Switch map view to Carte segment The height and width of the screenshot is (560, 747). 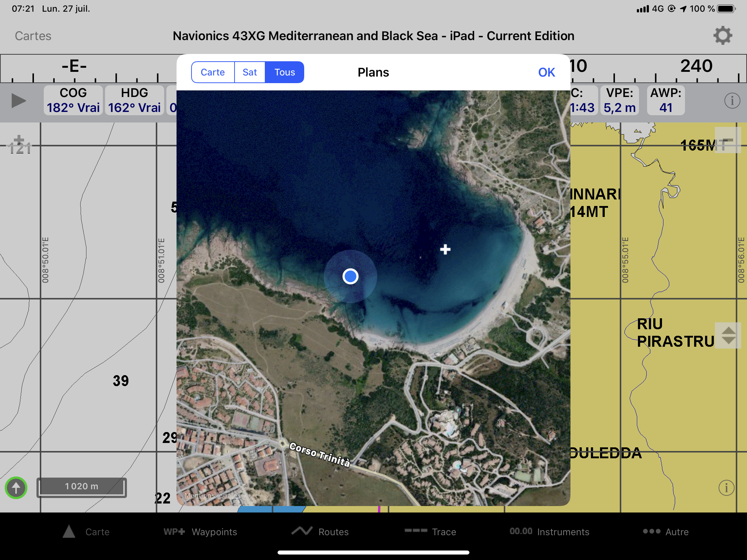tap(213, 72)
